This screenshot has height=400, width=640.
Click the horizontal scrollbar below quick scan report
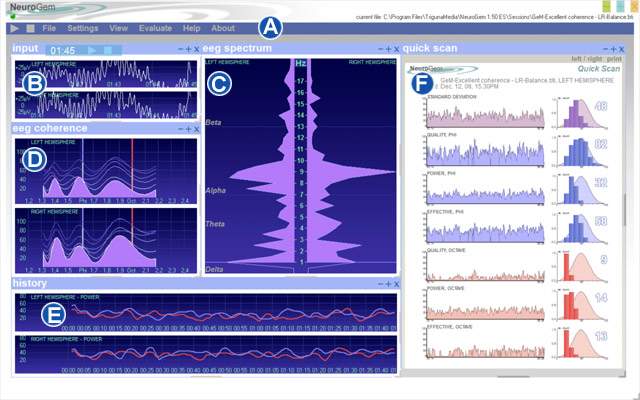coord(513,376)
